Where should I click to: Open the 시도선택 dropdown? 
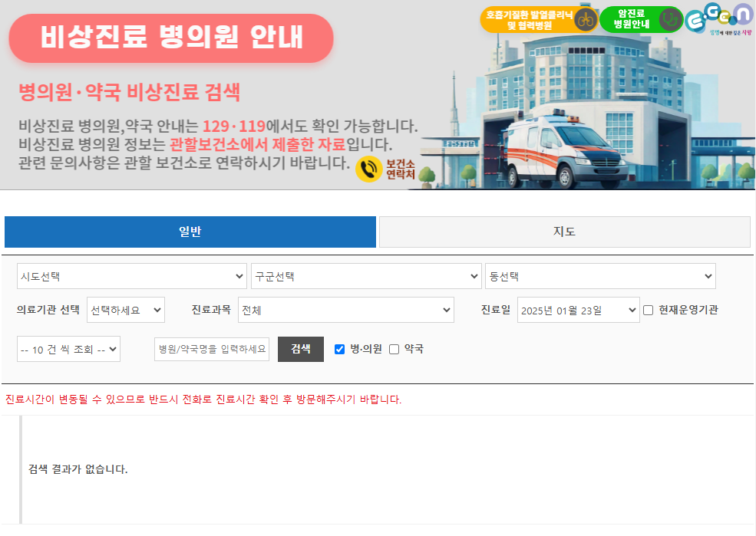[132, 276]
